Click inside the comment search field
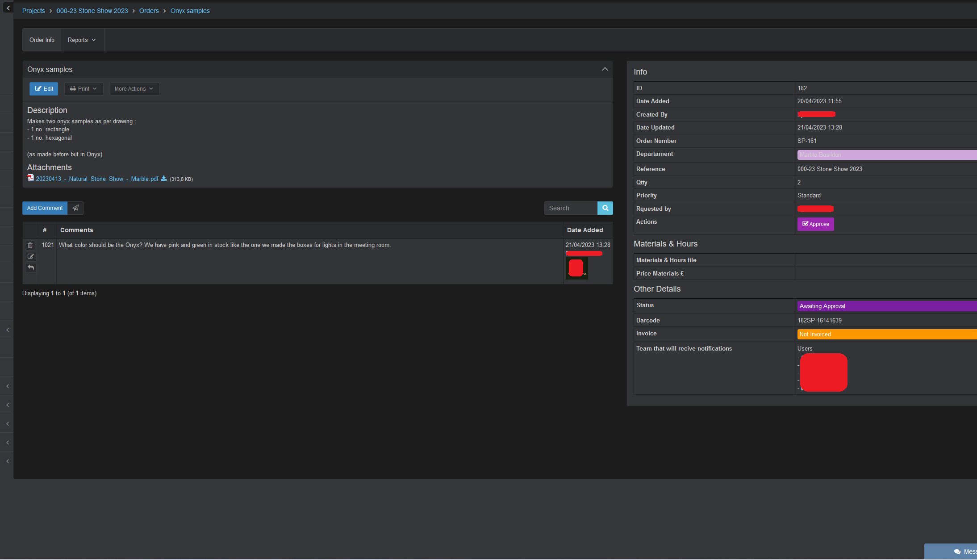The image size is (977, 560). pos(570,208)
